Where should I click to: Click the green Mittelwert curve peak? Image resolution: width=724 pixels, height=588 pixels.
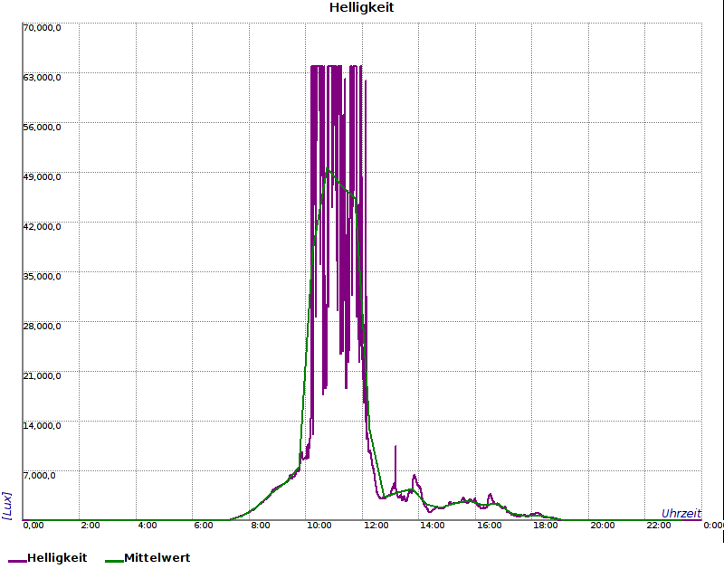click(328, 168)
